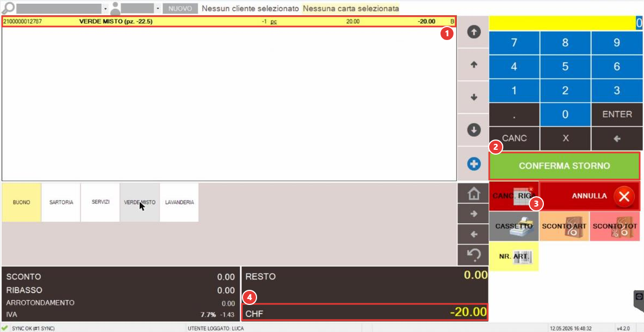Tap number 7 on the keypad
The height and width of the screenshot is (332, 644).
(x=514, y=43)
